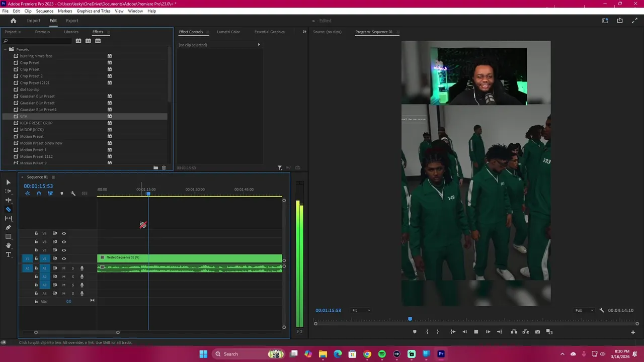Select the Pen tool

9,227
